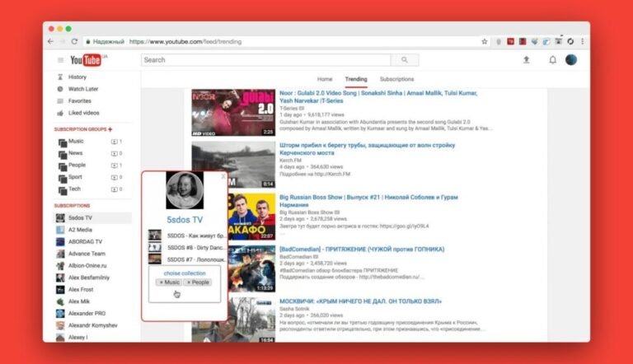633x364 pixels.
Task: Open the Alex Mik subscription
Action: coord(79,301)
